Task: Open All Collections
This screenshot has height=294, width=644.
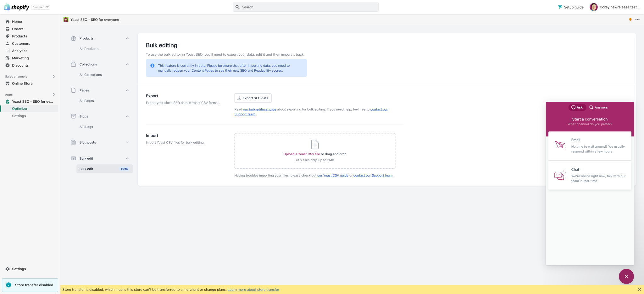Action: pyautogui.click(x=91, y=75)
